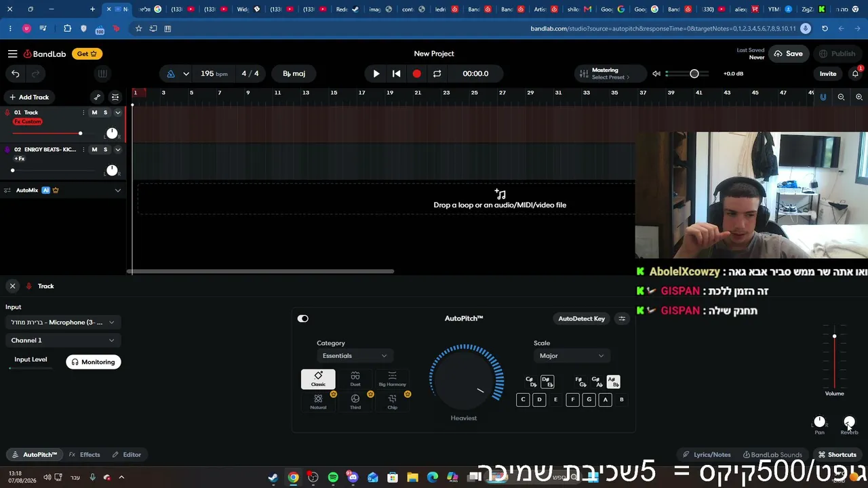Mute track 01 Track

tap(94, 113)
